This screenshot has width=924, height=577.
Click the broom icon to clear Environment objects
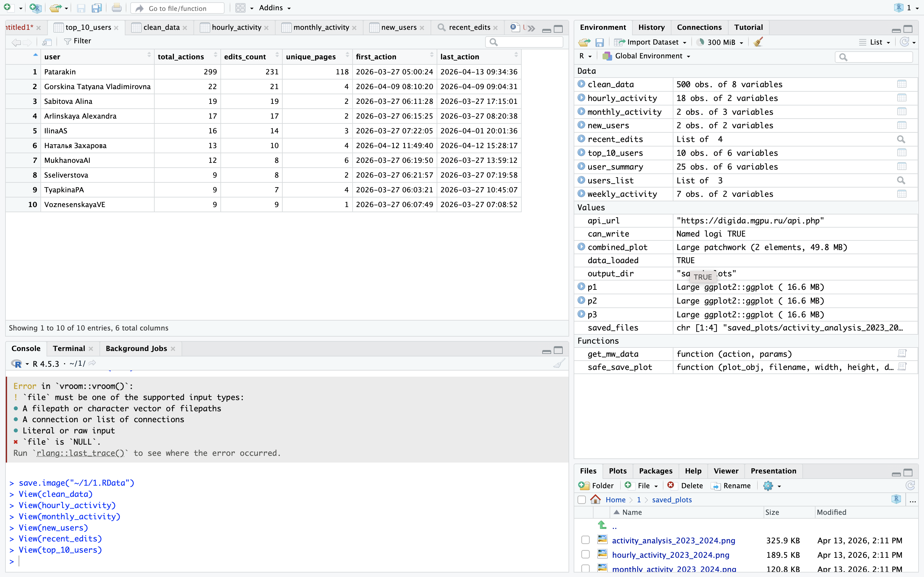pos(758,42)
